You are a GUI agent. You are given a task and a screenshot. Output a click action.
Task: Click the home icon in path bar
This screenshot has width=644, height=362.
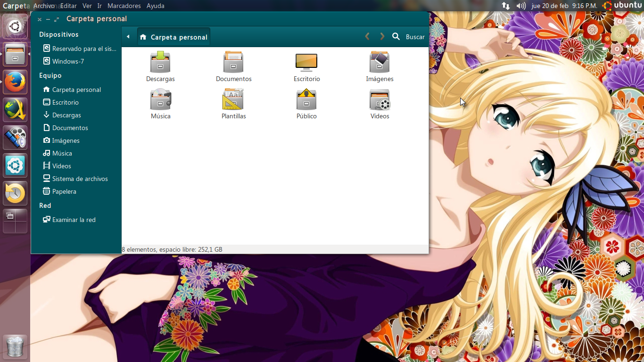tap(143, 37)
